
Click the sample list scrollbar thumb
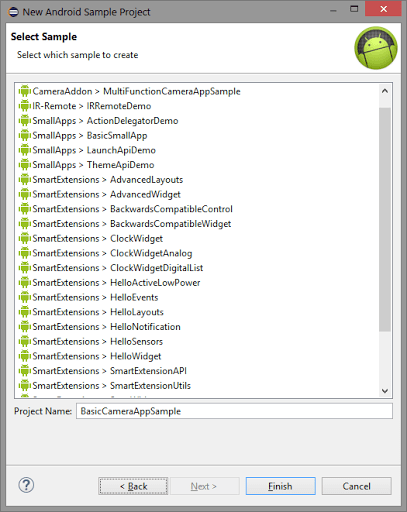click(385, 219)
